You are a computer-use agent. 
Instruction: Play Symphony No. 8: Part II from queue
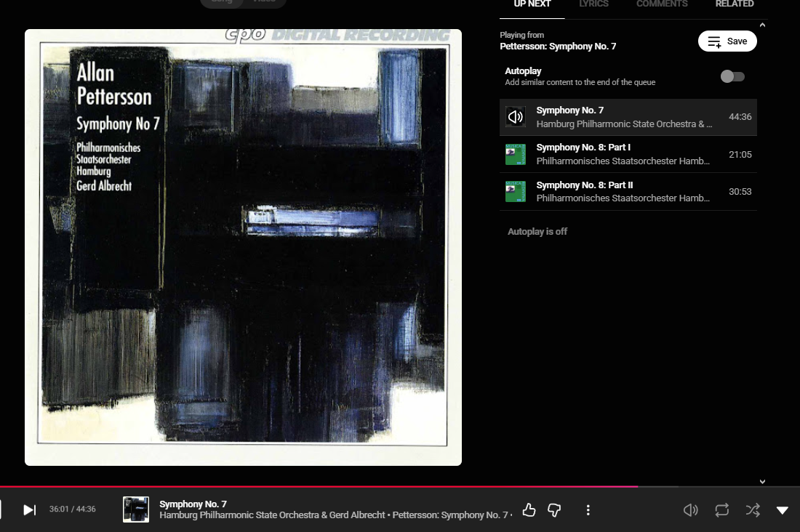(x=628, y=191)
